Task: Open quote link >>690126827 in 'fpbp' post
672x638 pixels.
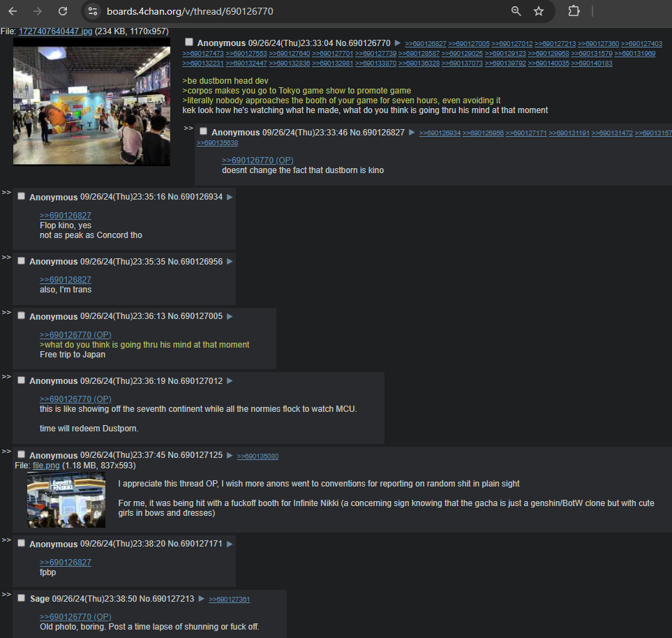Action: pyautogui.click(x=66, y=563)
